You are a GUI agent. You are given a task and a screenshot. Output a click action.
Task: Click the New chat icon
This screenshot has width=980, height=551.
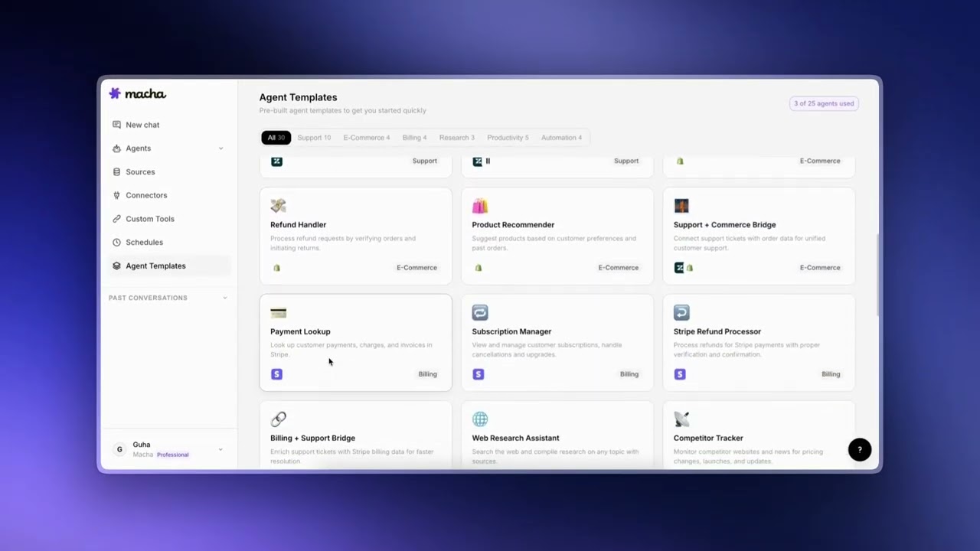pos(116,125)
